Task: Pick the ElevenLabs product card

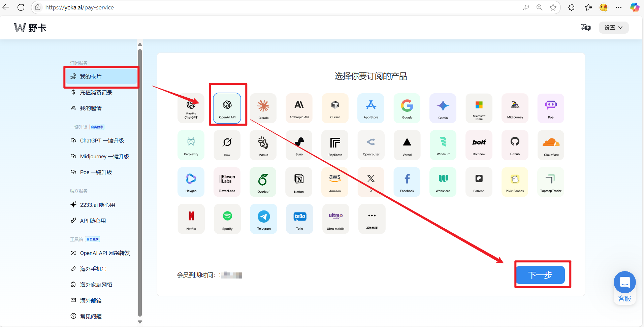Action: coord(227,182)
